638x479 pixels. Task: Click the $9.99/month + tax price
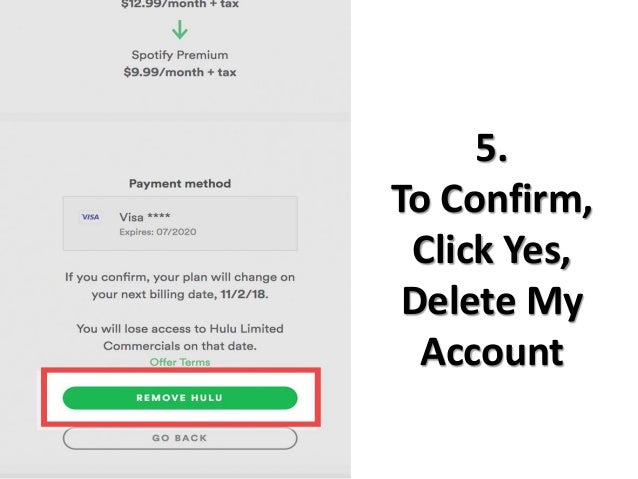tap(180, 72)
